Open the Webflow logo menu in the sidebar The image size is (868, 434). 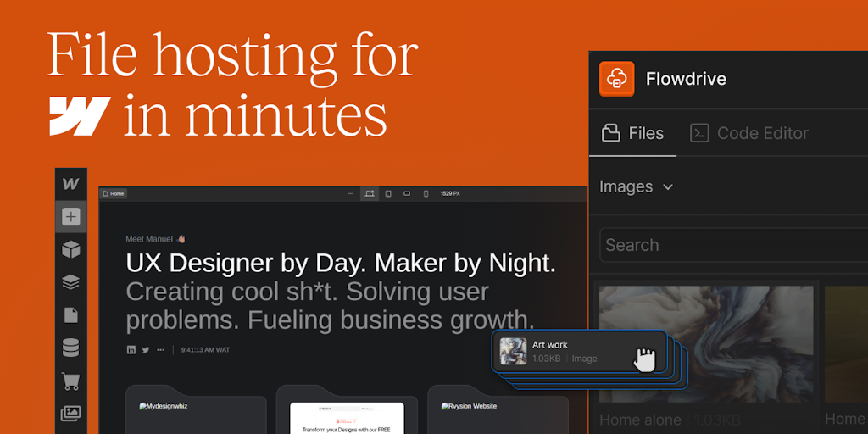point(70,184)
